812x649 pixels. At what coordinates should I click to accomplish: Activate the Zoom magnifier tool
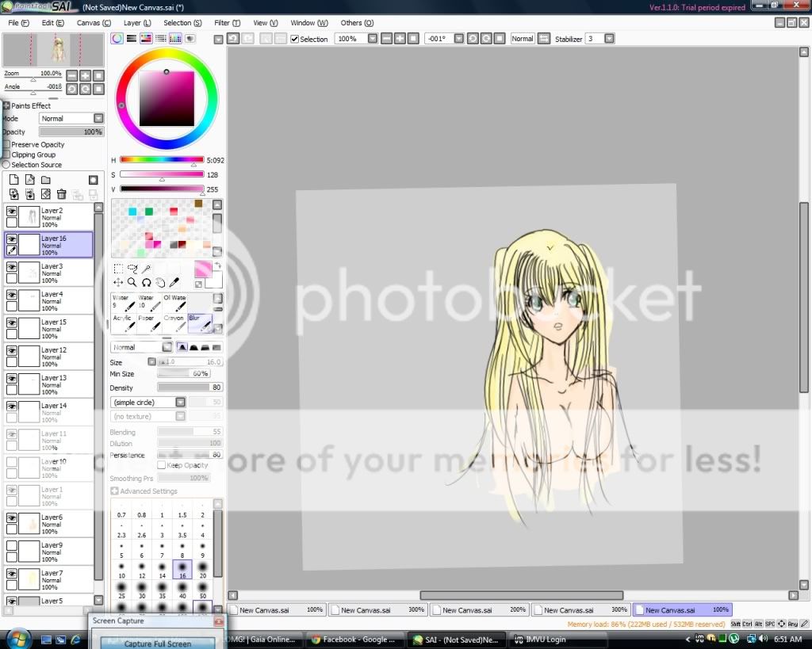(132, 282)
